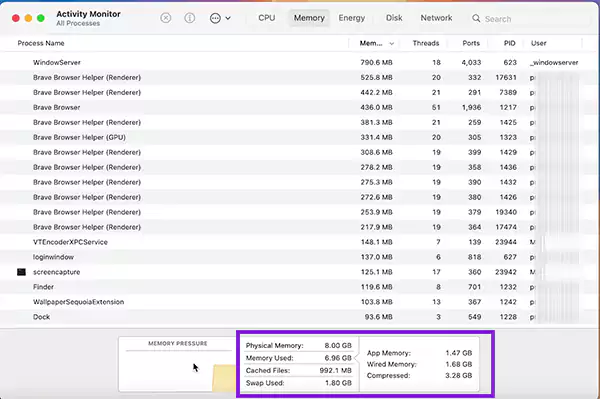Select the row with PID 1436
600x399 pixels.
(300, 167)
